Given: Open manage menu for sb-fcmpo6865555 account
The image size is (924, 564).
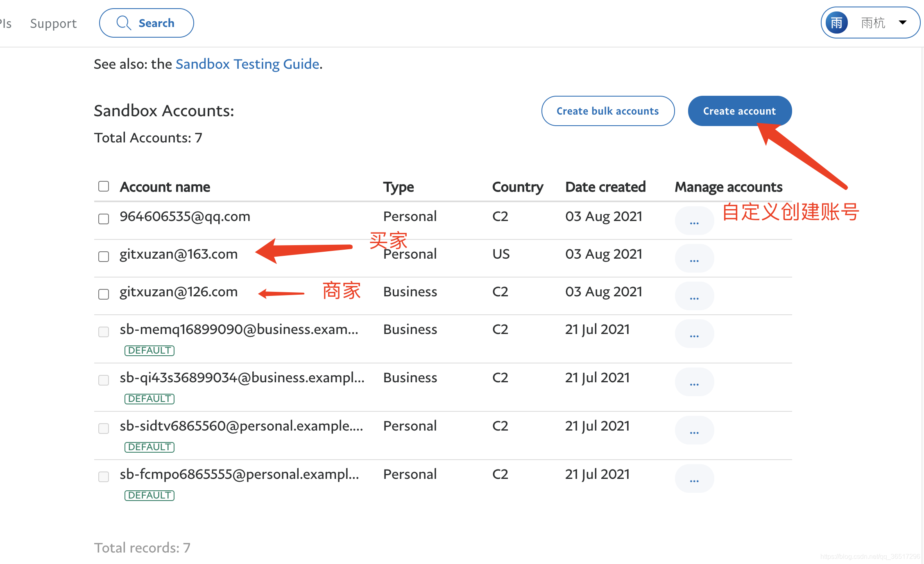Looking at the screenshot, I should click(694, 479).
